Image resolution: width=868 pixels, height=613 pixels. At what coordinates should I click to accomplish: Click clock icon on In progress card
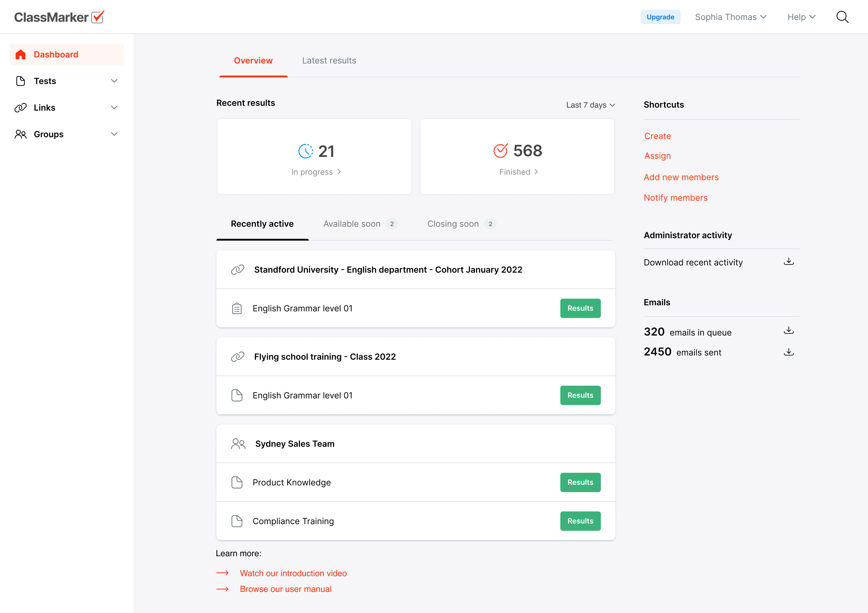[306, 151]
